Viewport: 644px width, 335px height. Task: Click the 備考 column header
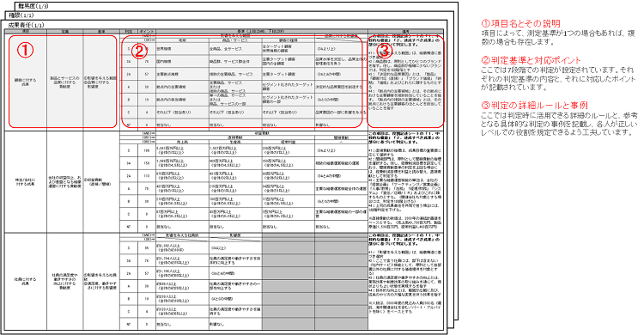coord(406,32)
